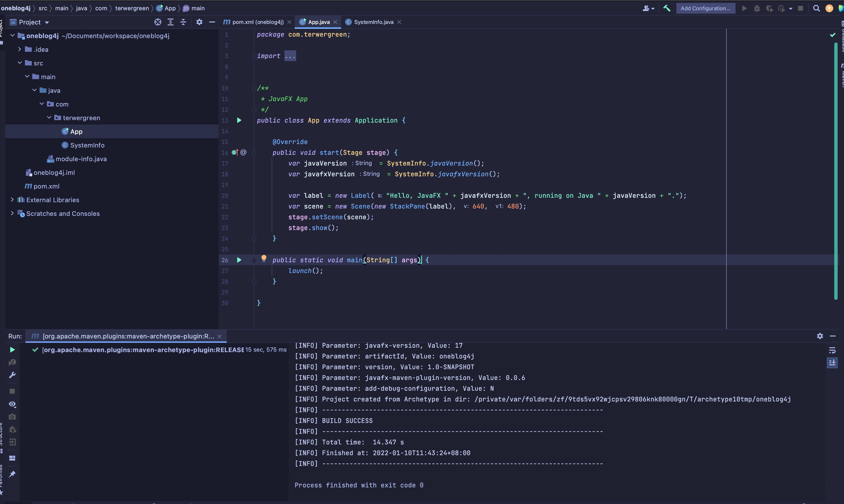The image size is (844, 504).
Task: Close the SystemInfo.java editor tab
Action: pyautogui.click(x=399, y=22)
